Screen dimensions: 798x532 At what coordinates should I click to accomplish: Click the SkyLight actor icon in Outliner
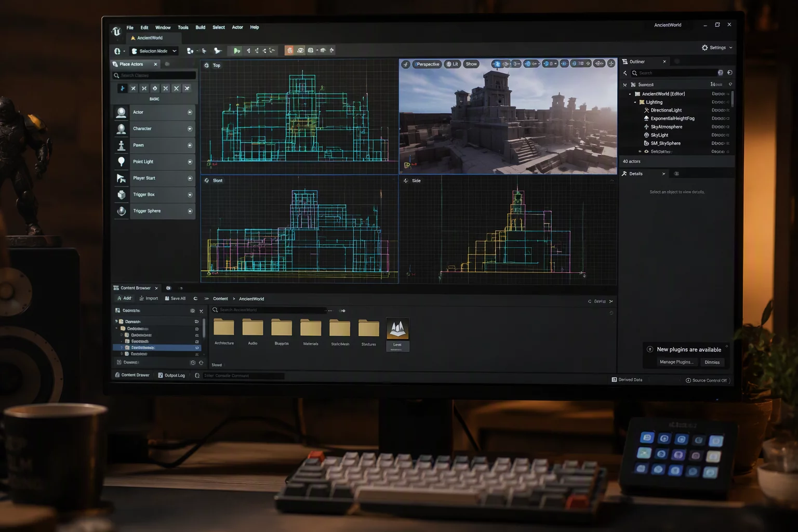tap(646, 135)
